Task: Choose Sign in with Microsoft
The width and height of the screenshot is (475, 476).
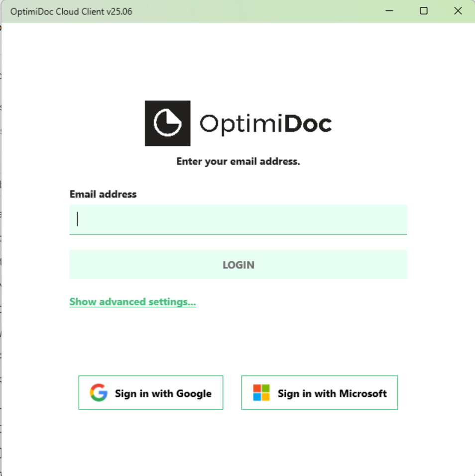Action: point(319,393)
